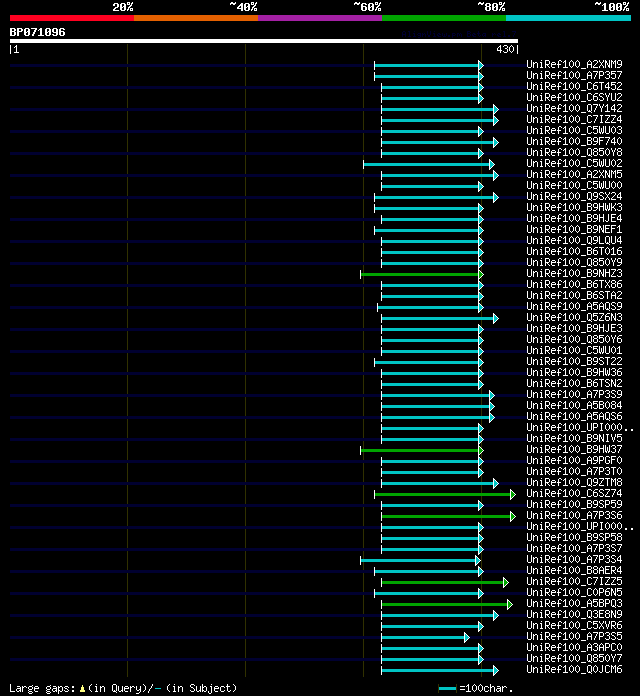Click the green alignment bar for UniRef100_C6SZ74
The height and width of the screenshot is (696, 640).
(445, 494)
